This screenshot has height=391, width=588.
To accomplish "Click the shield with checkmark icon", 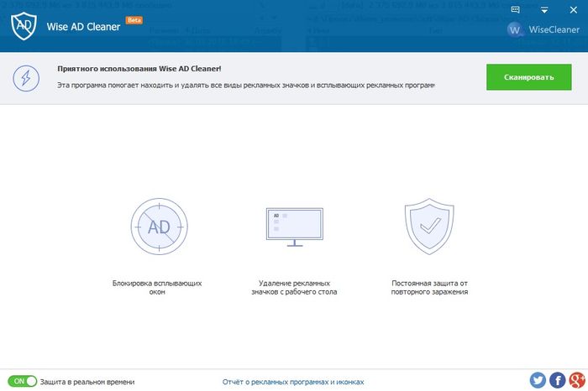I will (429, 227).
